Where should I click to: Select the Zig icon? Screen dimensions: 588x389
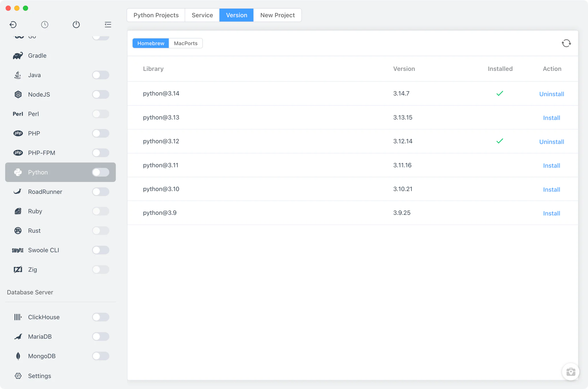pyautogui.click(x=18, y=269)
